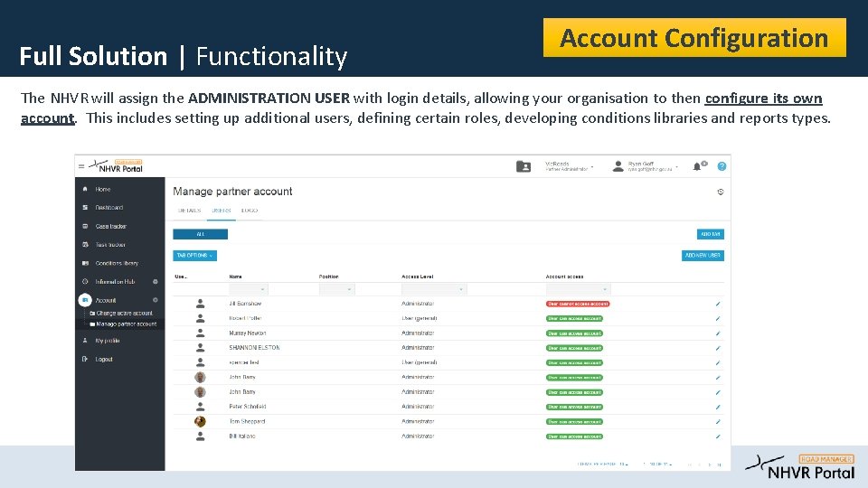
Task: Click the NHVR Portal logo in app header
Action: click(117, 166)
